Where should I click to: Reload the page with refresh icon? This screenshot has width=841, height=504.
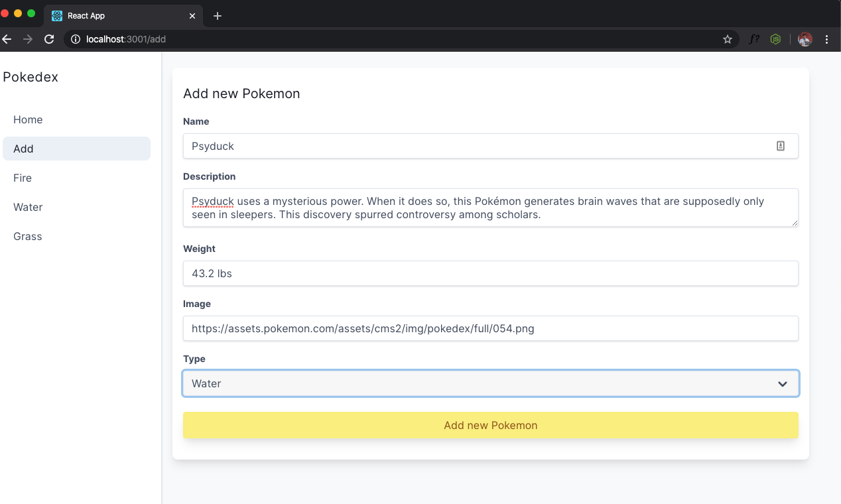pyautogui.click(x=49, y=39)
